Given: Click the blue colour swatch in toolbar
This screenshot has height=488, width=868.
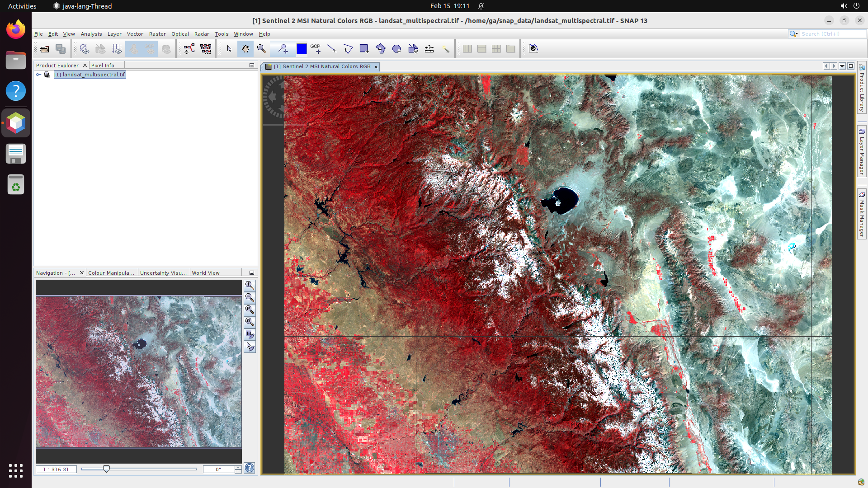Looking at the screenshot, I should coord(302,49).
